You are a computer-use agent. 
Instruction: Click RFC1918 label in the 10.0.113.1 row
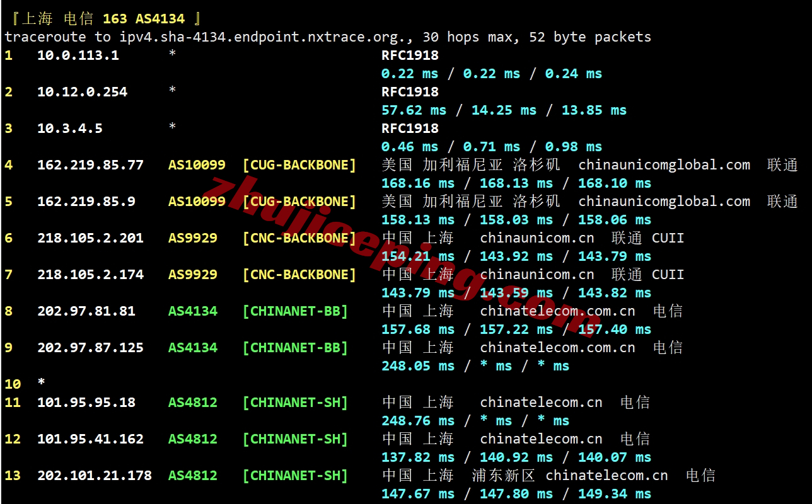click(410, 55)
